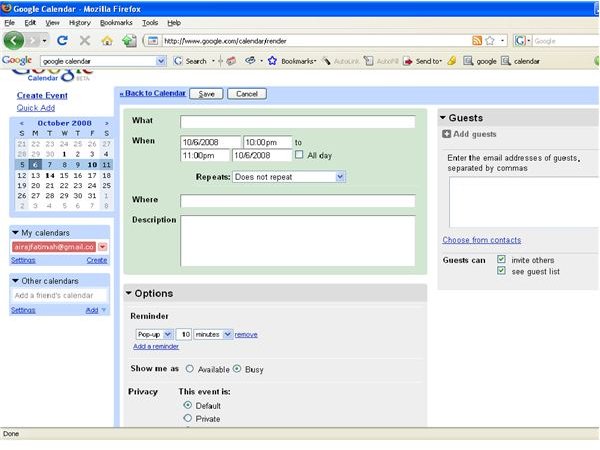Open the Pop-up reminder type dropdown
The image size is (600, 450).
(155, 334)
